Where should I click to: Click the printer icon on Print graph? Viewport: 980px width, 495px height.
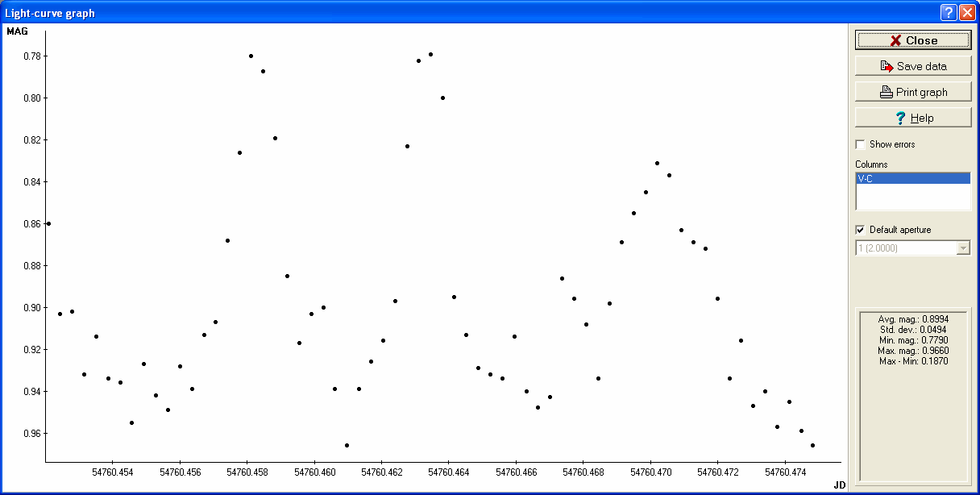pyautogui.click(x=886, y=92)
